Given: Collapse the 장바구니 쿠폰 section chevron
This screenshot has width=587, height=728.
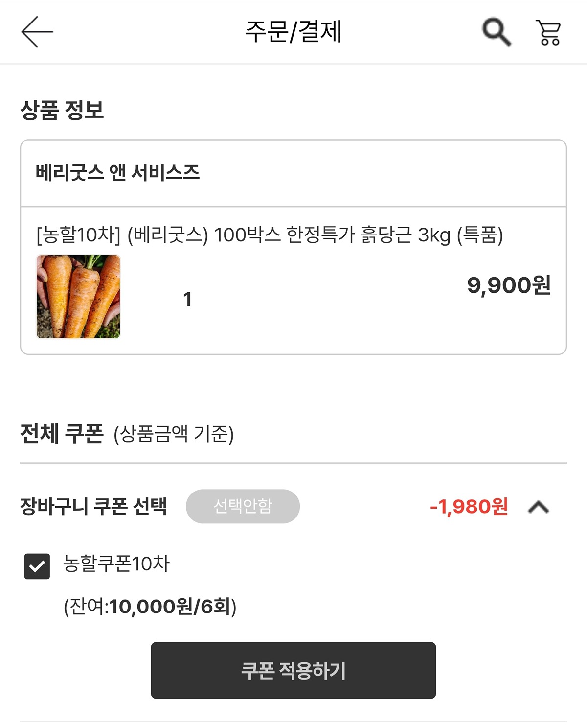Looking at the screenshot, I should coord(539,507).
